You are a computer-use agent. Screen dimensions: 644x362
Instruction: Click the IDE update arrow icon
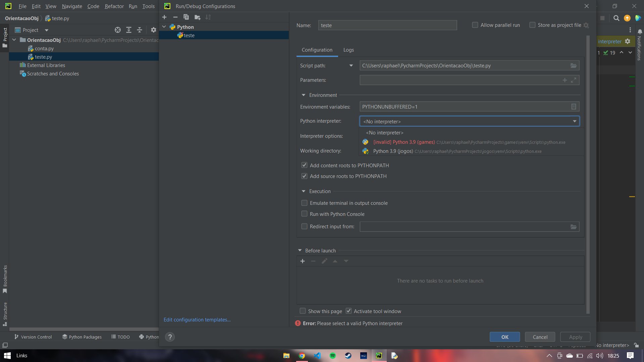pos(627,18)
